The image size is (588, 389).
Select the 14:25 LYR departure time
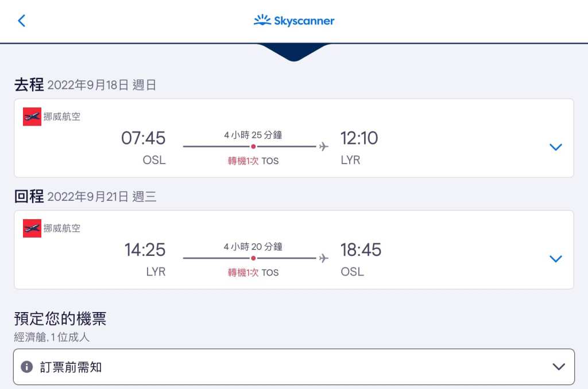tap(145, 250)
